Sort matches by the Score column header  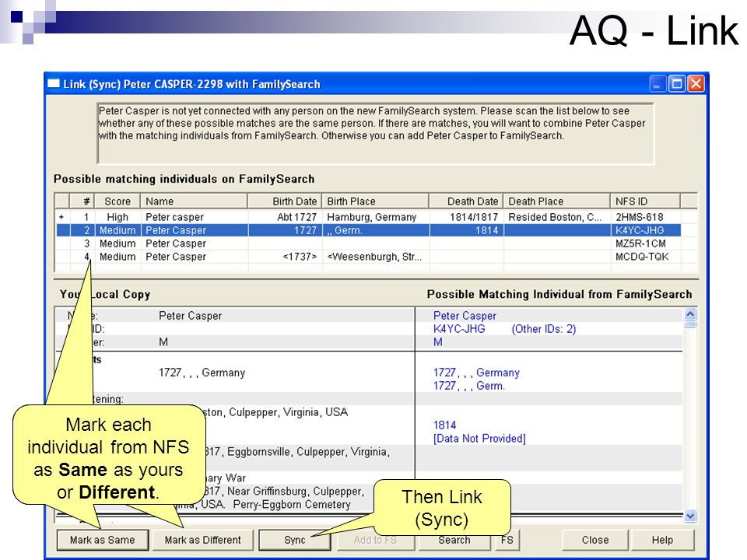(117, 201)
